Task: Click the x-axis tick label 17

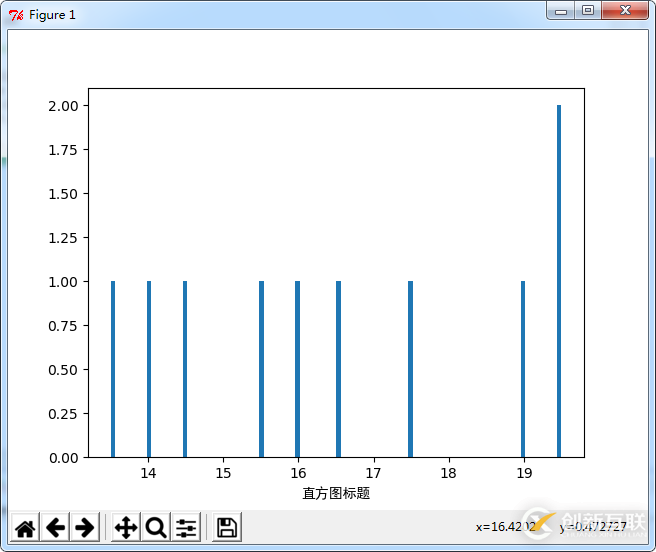Action: pos(373,473)
